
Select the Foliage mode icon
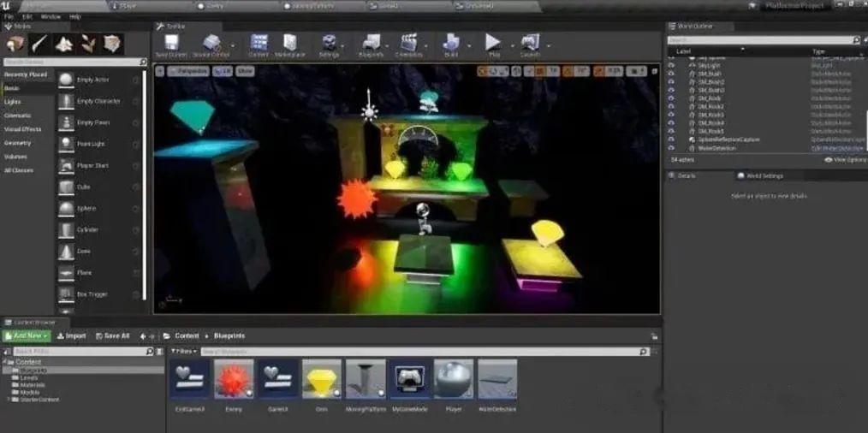(x=88, y=44)
